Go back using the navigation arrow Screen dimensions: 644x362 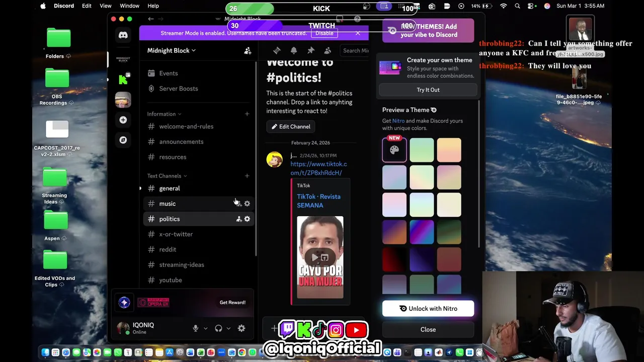tap(151, 19)
